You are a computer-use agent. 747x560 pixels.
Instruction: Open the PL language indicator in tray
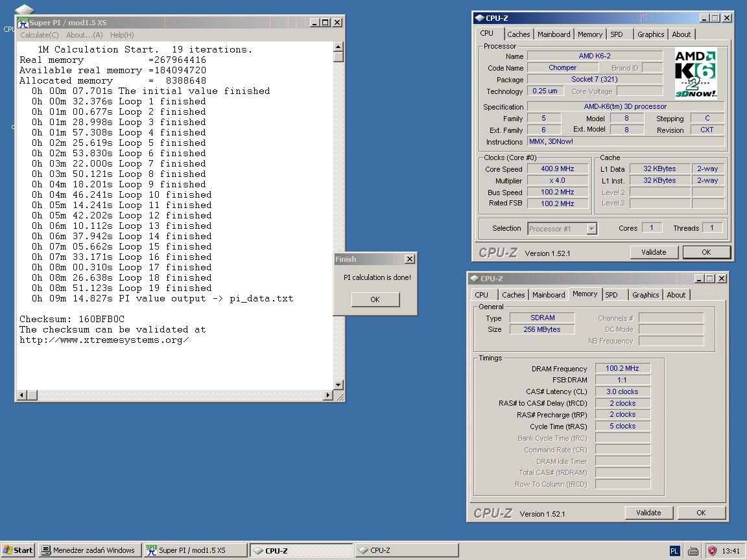coord(674,551)
